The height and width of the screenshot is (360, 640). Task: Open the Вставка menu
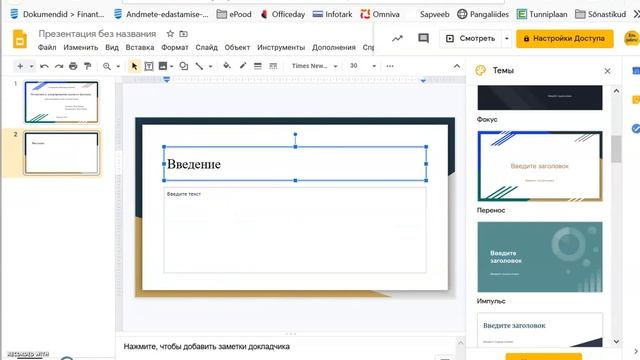click(x=140, y=47)
